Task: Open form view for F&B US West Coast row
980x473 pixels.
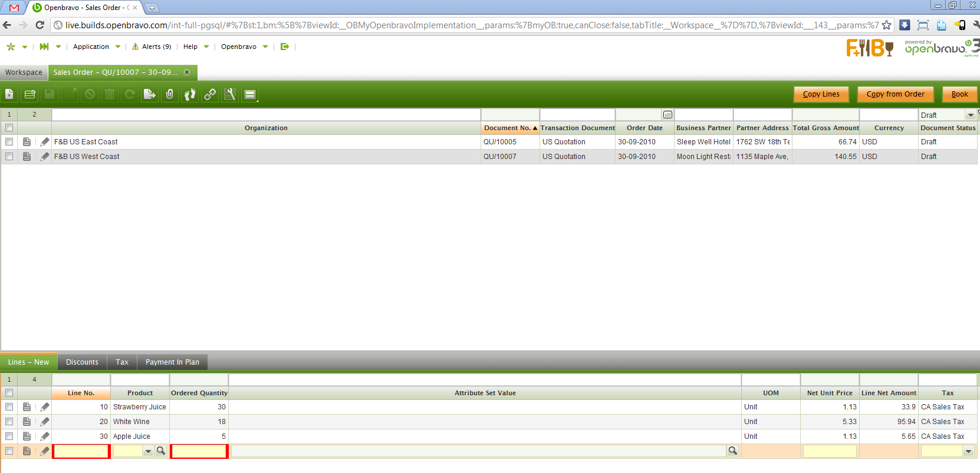Action: point(27,157)
